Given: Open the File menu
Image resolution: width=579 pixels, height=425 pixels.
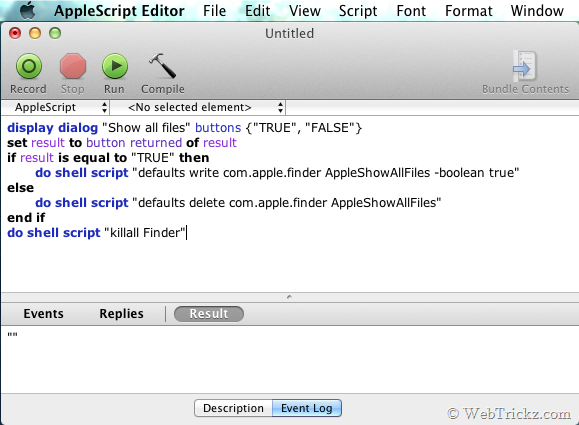Looking at the screenshot, I should tap(214, 11).
